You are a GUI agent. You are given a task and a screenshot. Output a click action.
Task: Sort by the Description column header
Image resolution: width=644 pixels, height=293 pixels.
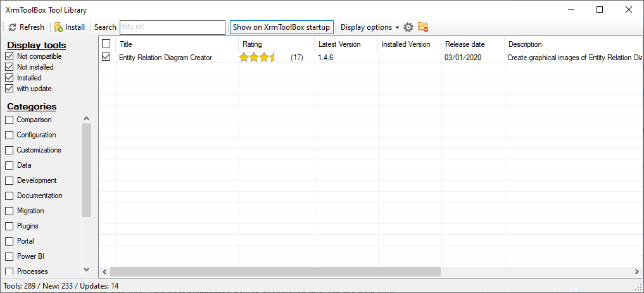click(x=574, y=44)
